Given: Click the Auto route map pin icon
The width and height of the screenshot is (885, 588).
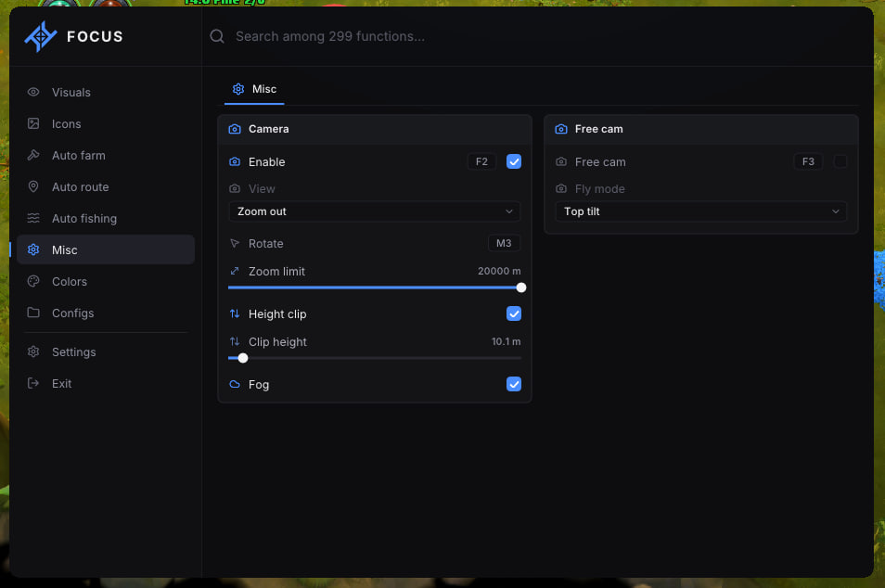Looking at the screenshot, I should pos(33,186).
